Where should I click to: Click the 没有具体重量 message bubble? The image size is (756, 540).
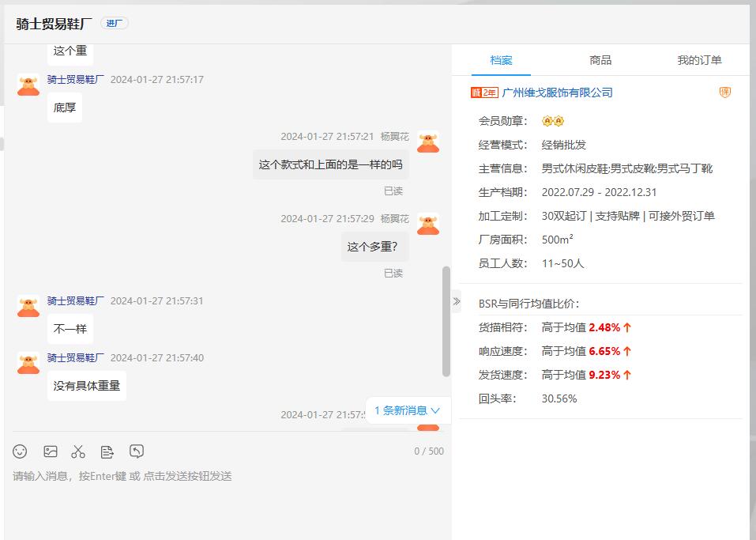click(x=87, y=386)
